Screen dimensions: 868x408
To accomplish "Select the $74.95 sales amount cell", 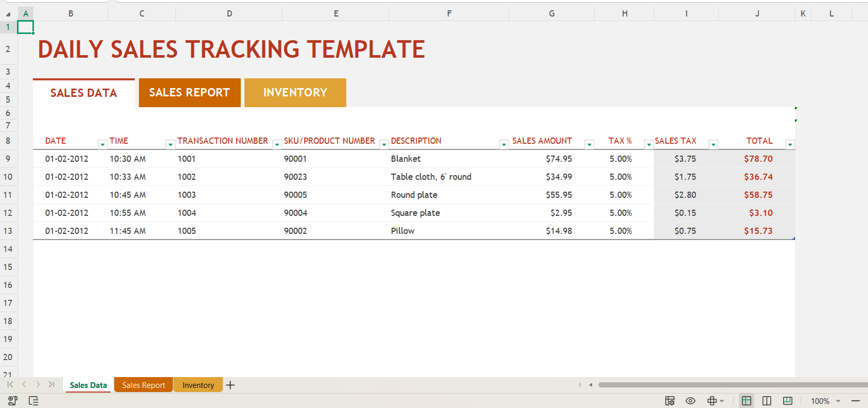I will [x=552, y=159].
